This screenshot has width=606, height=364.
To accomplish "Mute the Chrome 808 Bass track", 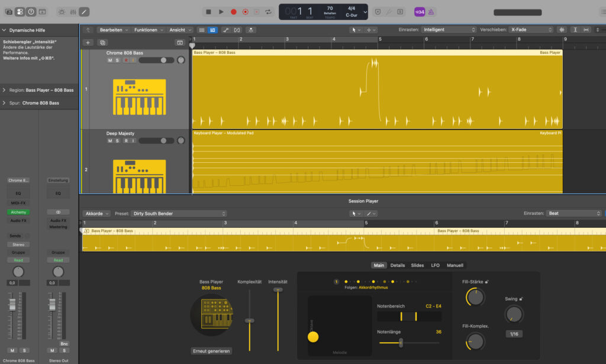I will point(109,60).
